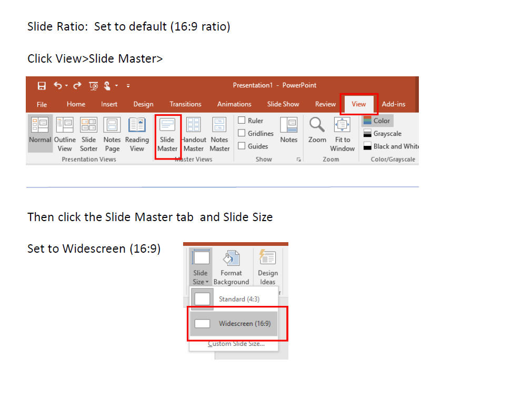Choose Standard (4:3) slide size
The image size is (532, 398).
click(234, 299)
